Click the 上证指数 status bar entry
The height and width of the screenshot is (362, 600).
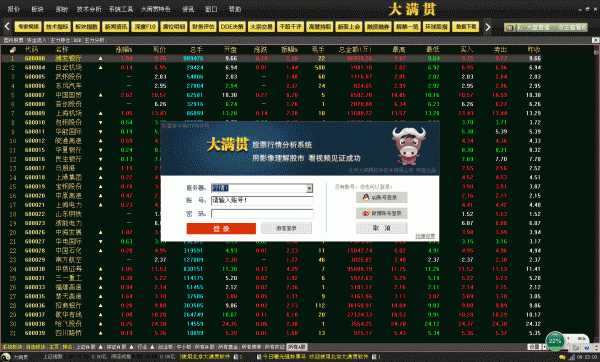(x=52, y=357)
